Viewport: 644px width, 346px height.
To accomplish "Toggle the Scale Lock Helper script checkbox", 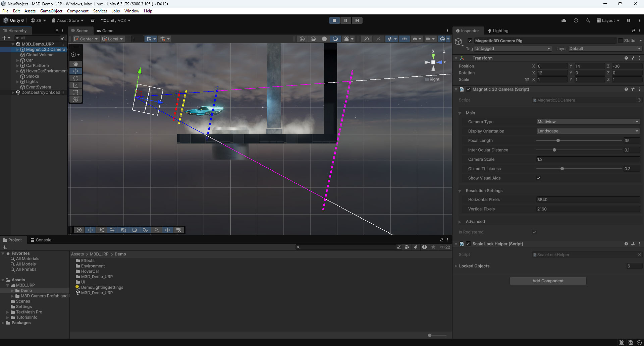I will click(x=468, y=244).
